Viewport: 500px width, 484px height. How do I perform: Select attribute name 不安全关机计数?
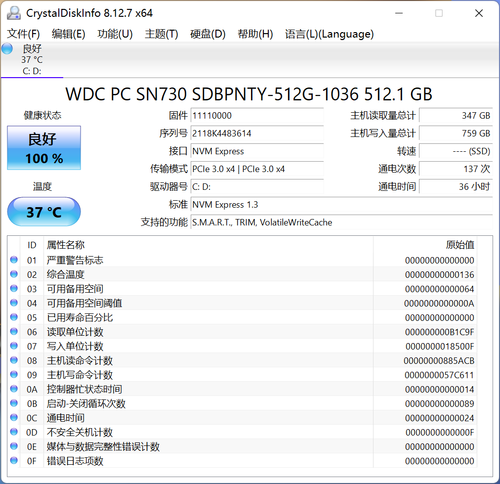coord(80,432)
